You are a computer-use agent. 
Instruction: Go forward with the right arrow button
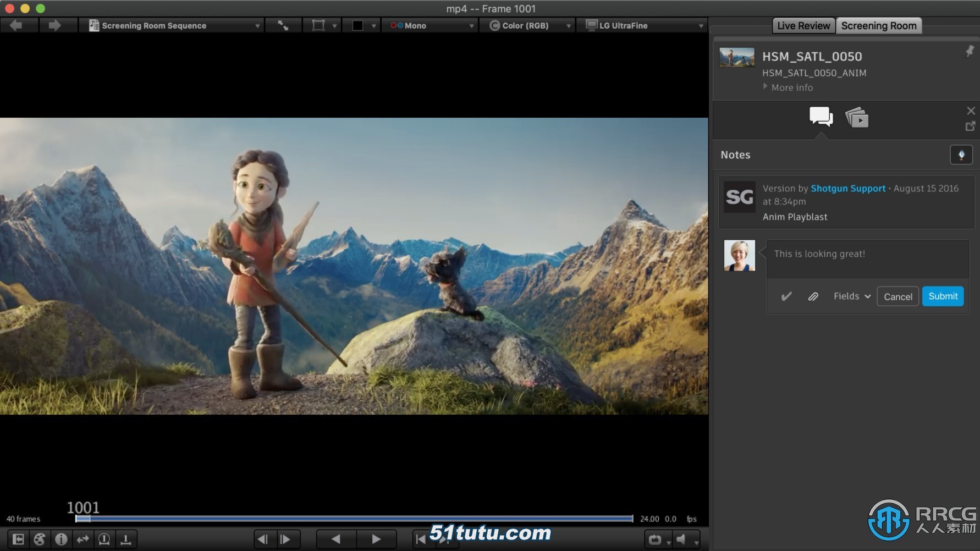pos(54,25)
